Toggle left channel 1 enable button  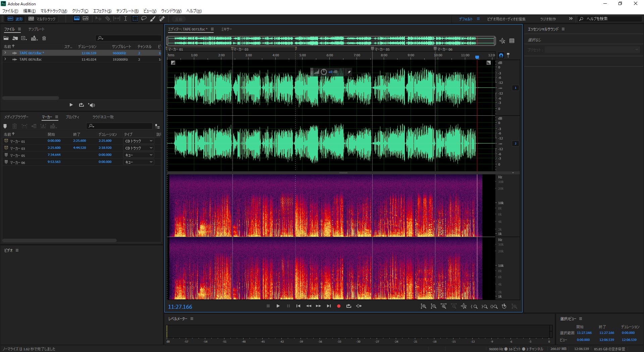coord(516,88)
